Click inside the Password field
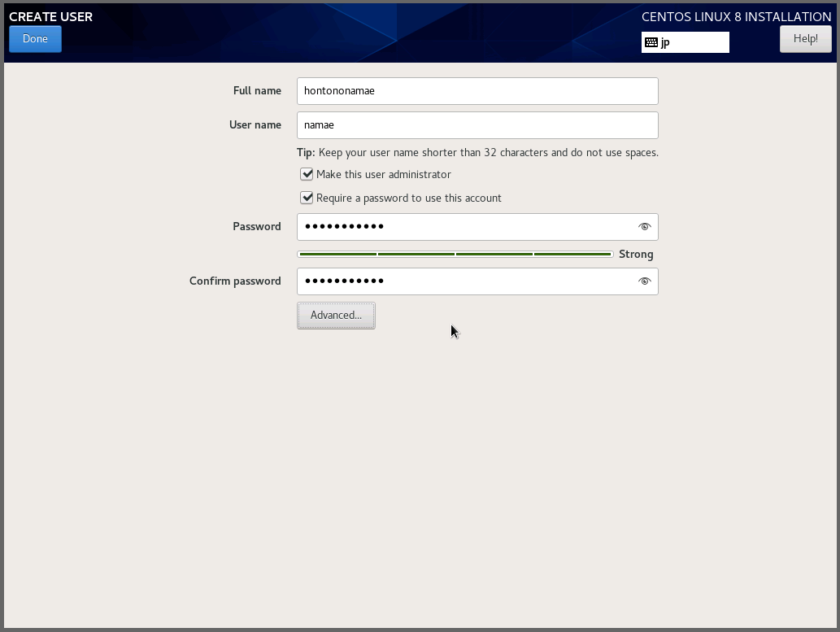 [x=464, y=227]
